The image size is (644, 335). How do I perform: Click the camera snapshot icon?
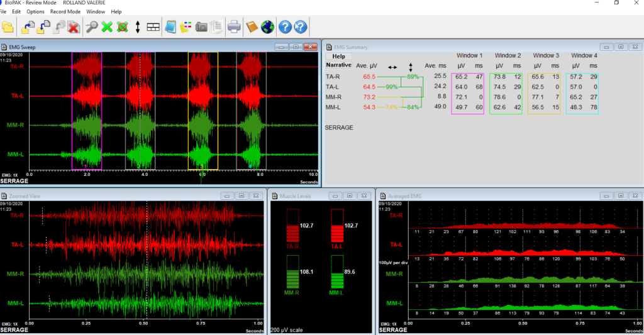[x=201, y=27]
